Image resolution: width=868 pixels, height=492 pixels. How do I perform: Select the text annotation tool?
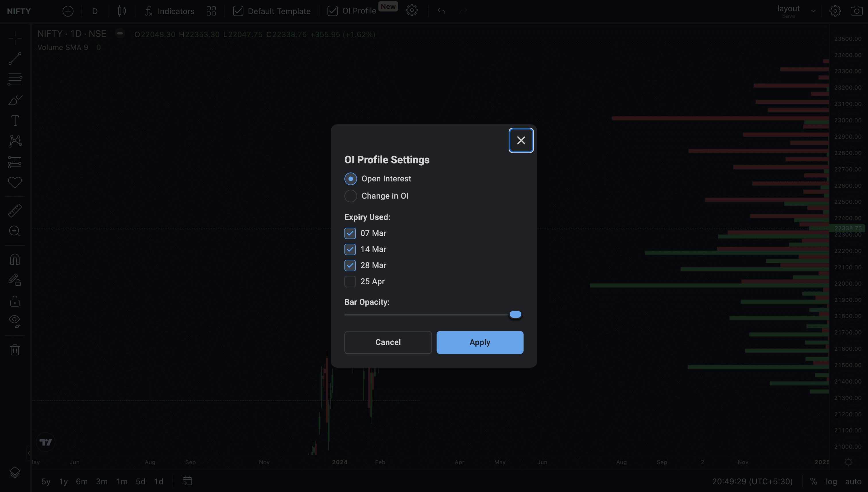tap(15, 121)
